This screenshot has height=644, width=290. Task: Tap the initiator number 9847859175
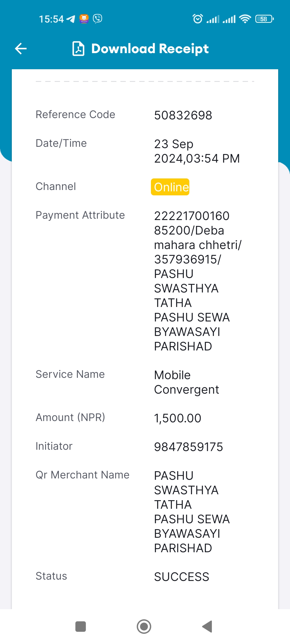pos(189,447)
